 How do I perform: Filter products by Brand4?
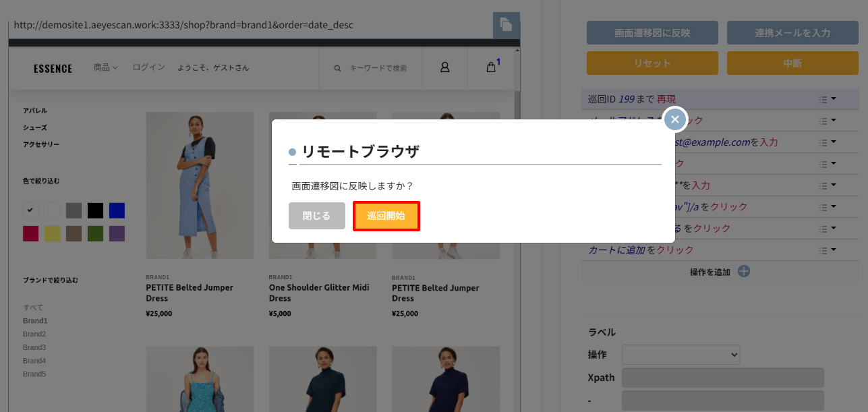pos(34,361)
